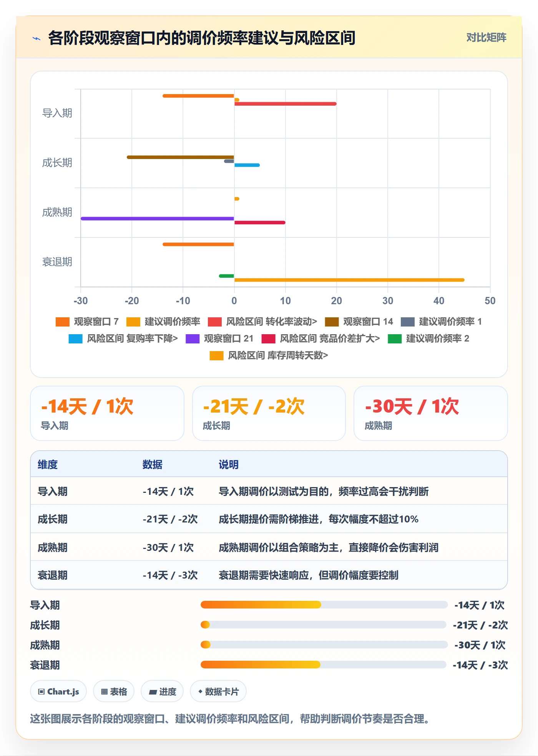Viewport: 538px width, 756px height.
Task: Click table cell -14天 / -3次
Action: (170, 575)
